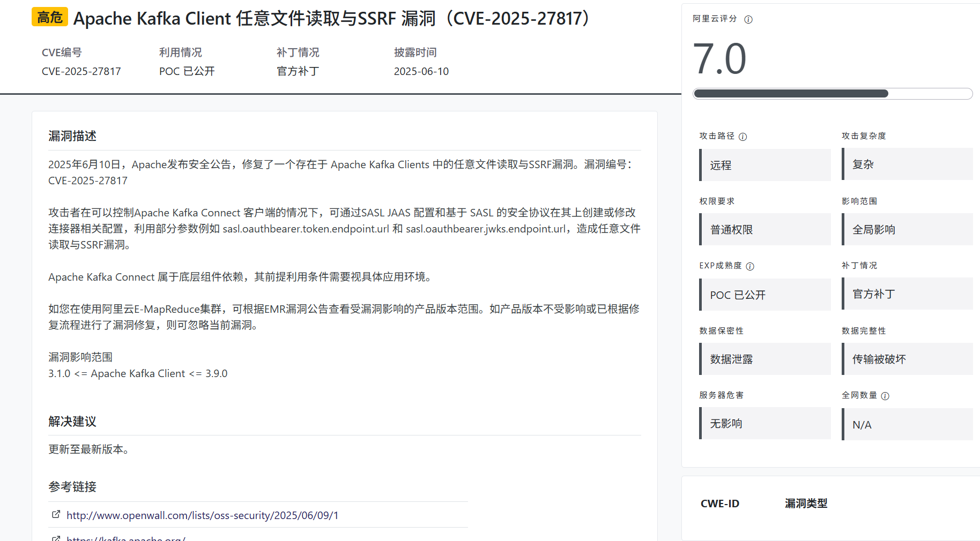
Task: Click the 7.0 score value
Action: coord(719,59)
